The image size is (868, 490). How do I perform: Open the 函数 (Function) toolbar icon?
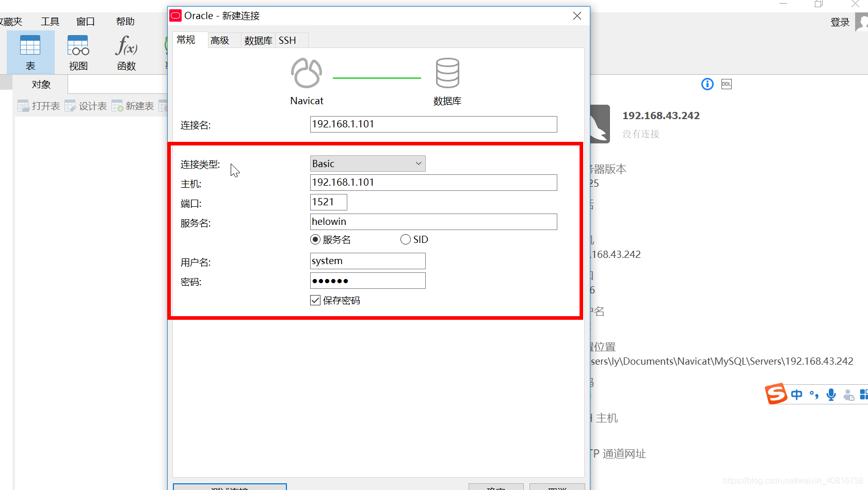pyautogui.click(x=126, y=52)
